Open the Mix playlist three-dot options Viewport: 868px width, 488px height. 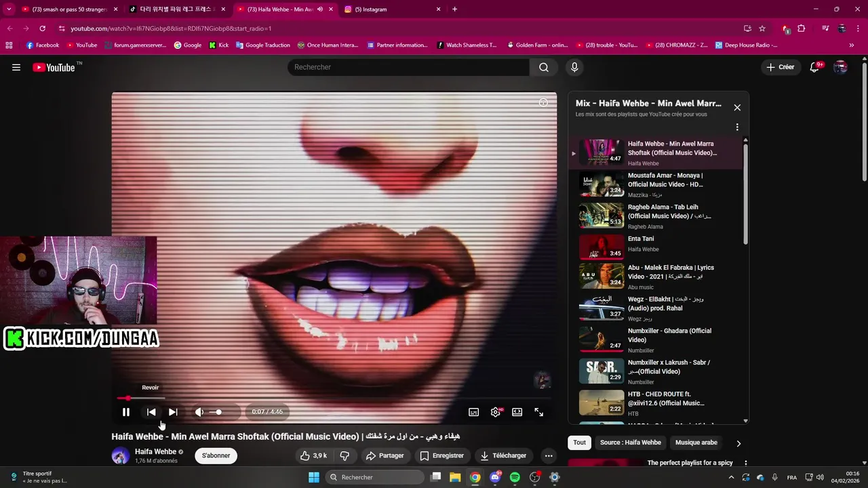(737, 127)
